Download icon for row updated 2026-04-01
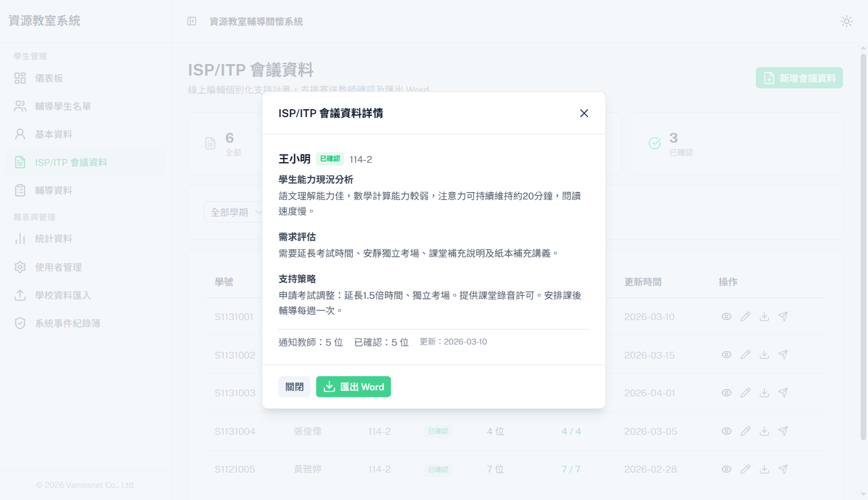 764,393
